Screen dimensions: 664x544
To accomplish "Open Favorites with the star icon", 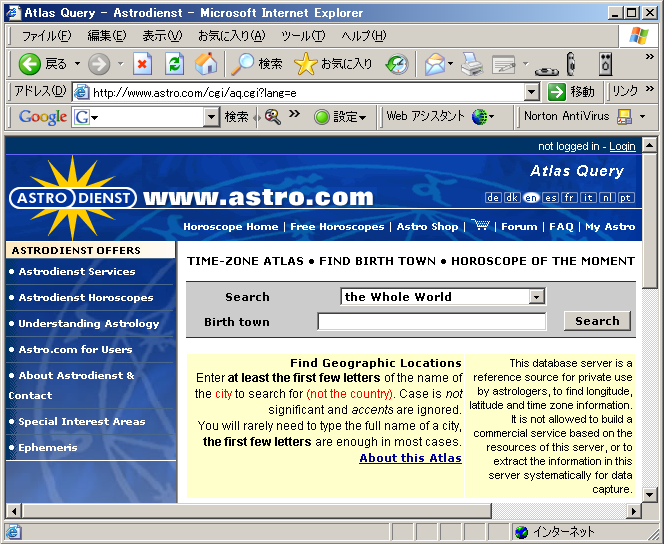I will [333, 64].
